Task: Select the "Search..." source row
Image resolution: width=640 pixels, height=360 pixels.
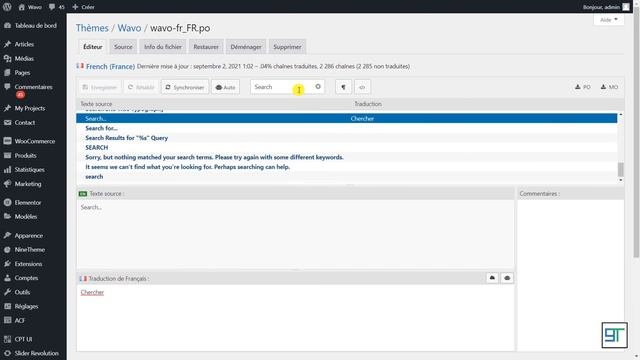Action: [347, 118]
